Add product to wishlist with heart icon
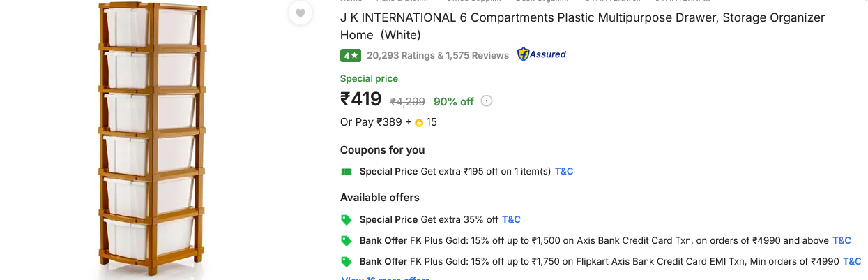Viewport: 868px width, 280px height. 300,13
